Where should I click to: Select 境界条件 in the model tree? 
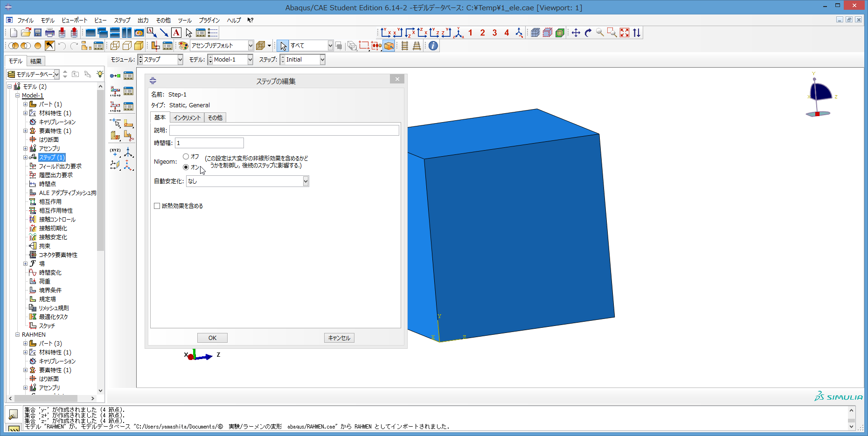pyautogui.click(x=50, y=291)
